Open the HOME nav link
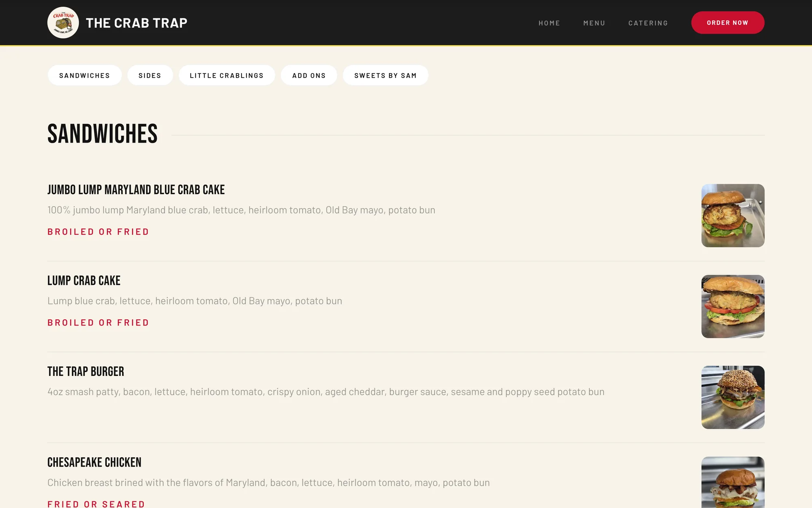The width and height of the screenshot is (812, 508). (549, 23)
